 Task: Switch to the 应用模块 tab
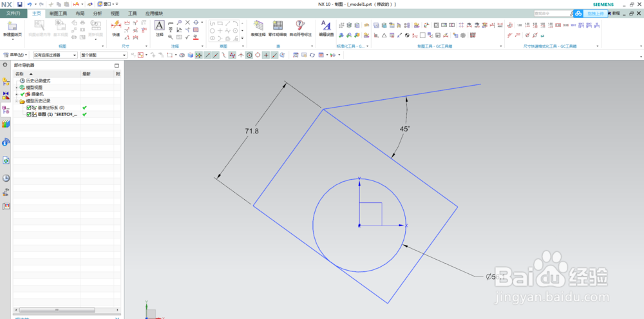coord(154,14)
